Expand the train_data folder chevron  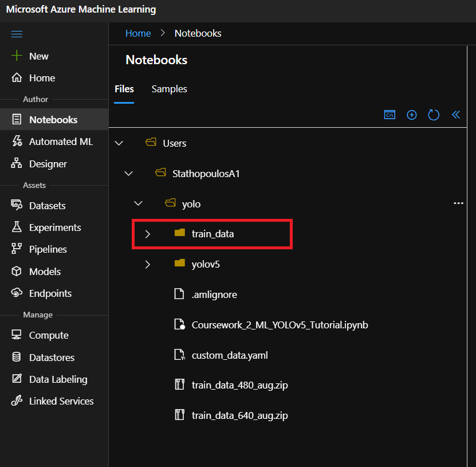(x=148, y=234)
